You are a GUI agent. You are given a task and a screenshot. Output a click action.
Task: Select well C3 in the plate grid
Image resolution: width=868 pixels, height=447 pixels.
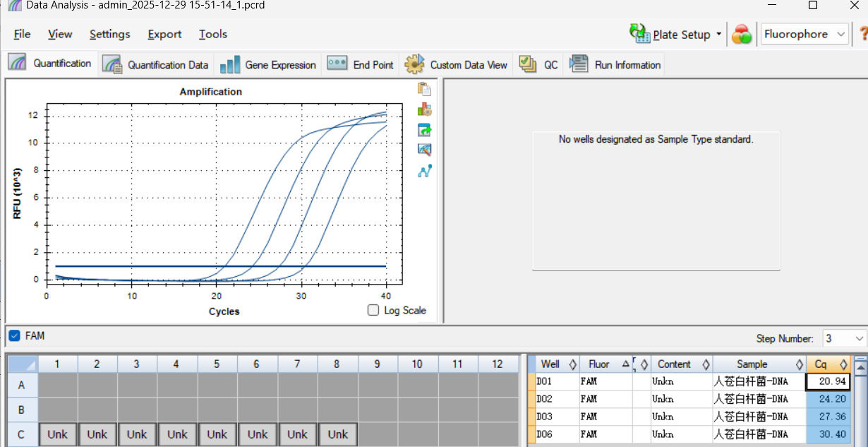click(x=137, y=434)
